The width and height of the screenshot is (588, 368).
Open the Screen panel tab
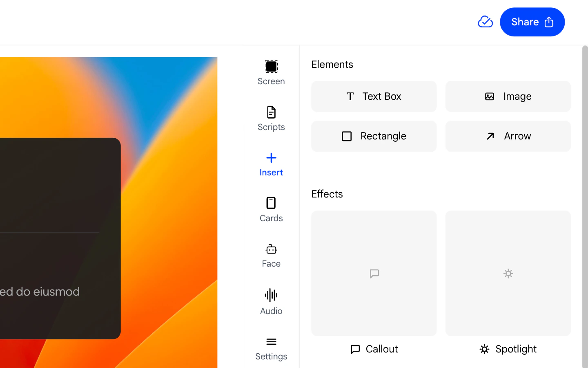[271, 73]
